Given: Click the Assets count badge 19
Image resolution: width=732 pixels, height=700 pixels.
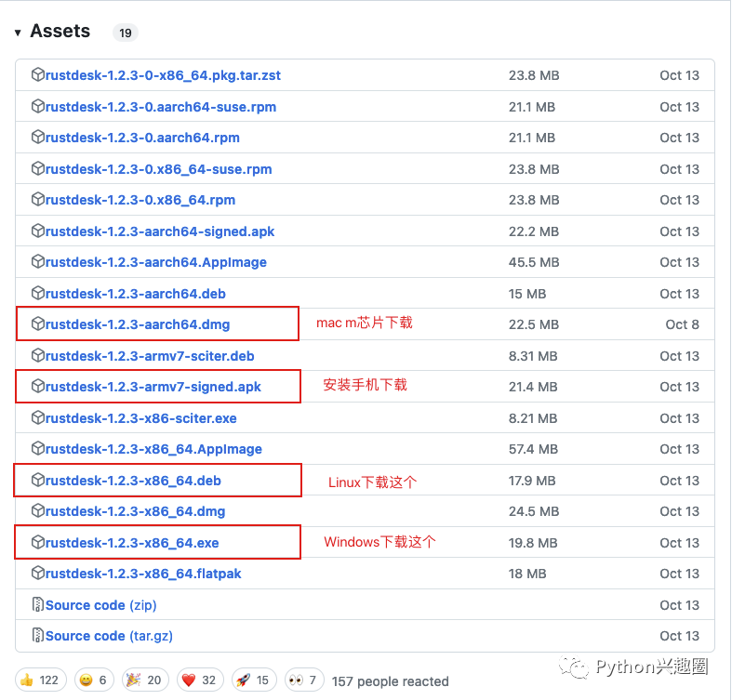Looking at the screenshot, I should [x=126, y=33].
